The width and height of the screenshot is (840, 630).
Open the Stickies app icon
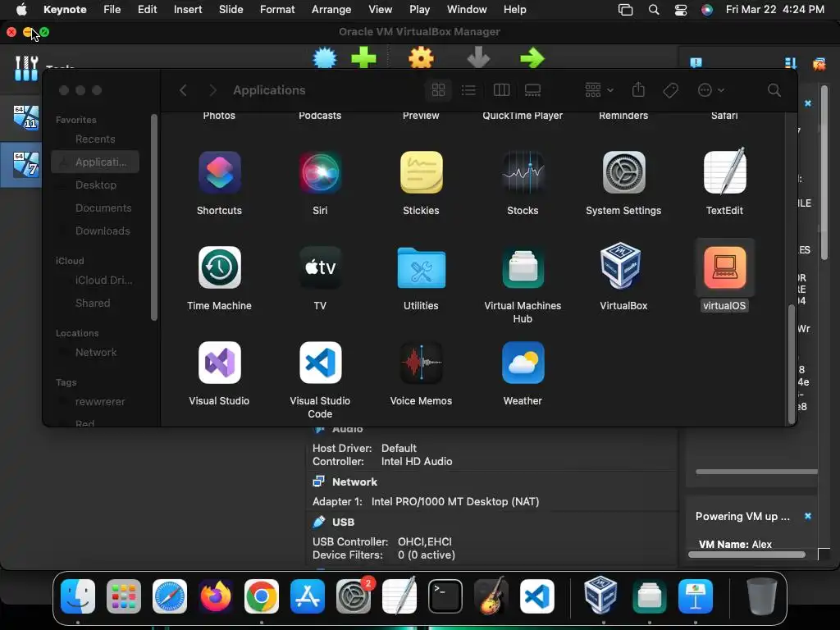[421, 172]
